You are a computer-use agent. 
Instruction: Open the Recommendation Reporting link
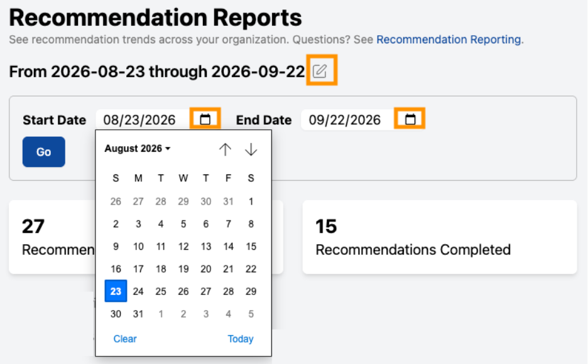click(x=449, y=40)
